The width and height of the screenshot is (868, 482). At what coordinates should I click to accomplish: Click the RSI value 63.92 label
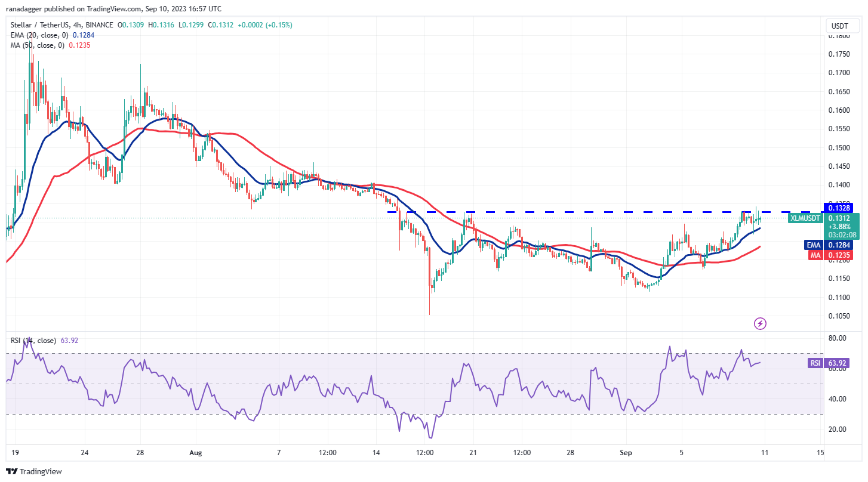838,362
